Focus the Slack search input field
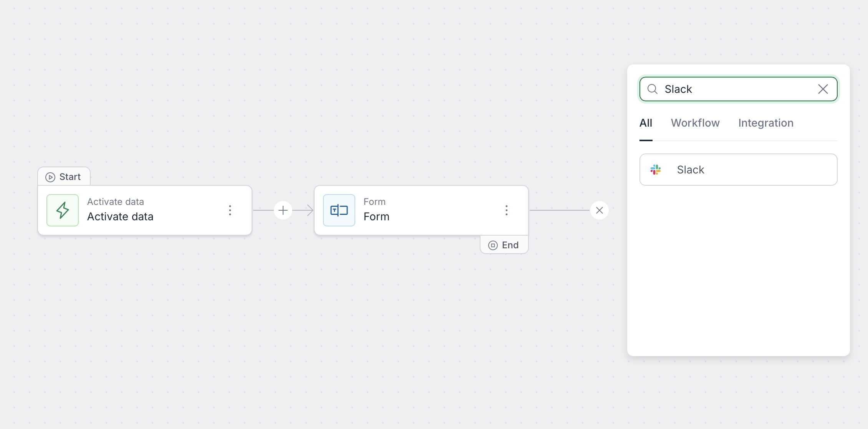The height and width of the screenshot is (429, 868). 737,89
